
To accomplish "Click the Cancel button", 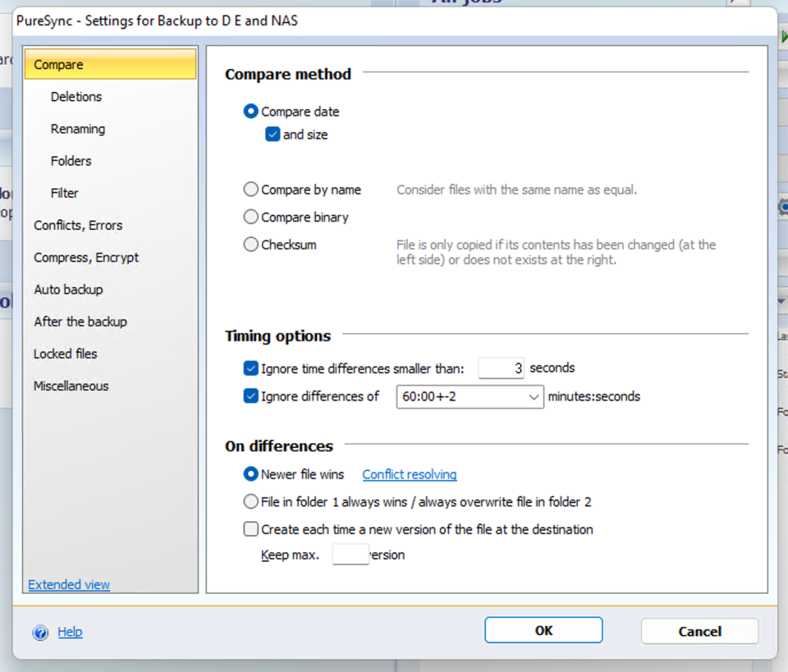I will point(700,631).
